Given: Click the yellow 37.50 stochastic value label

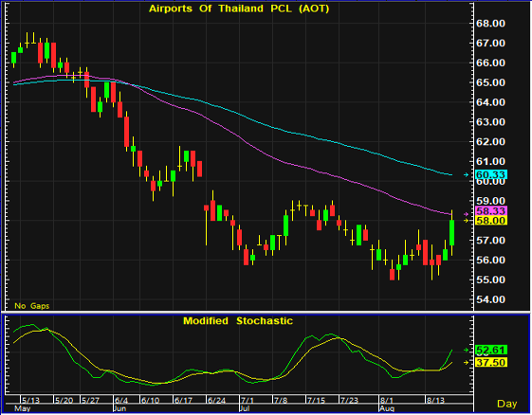Looking at the screenshot, I should (x=491, y=363).
